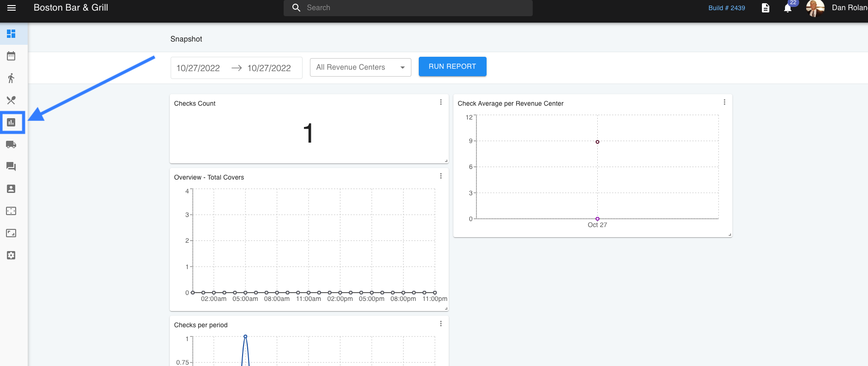Image resolution: width=868 pixels, height=366 pixels.
Task: Open the dashboard grid icon in sidebar
Action: pyautogui.click(x=11, y=34)
